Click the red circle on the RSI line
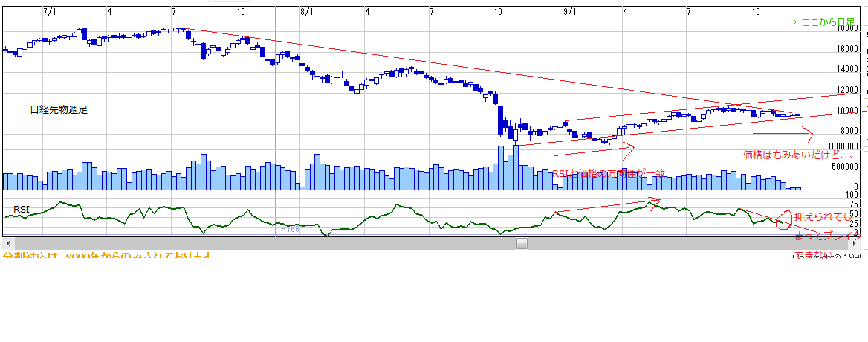 [781, 220]
